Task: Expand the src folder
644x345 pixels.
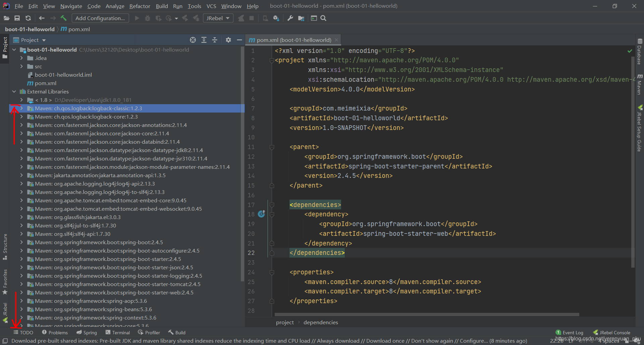Action: click(x=21, y=66)
